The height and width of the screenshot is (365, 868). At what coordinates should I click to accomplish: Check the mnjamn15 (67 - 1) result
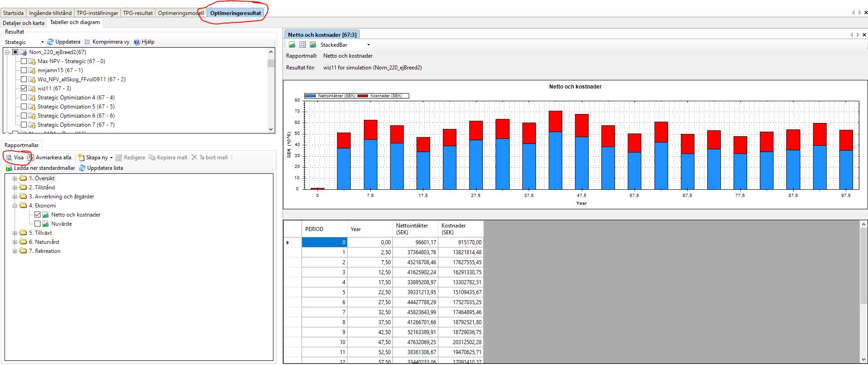[x=24, y=70]
